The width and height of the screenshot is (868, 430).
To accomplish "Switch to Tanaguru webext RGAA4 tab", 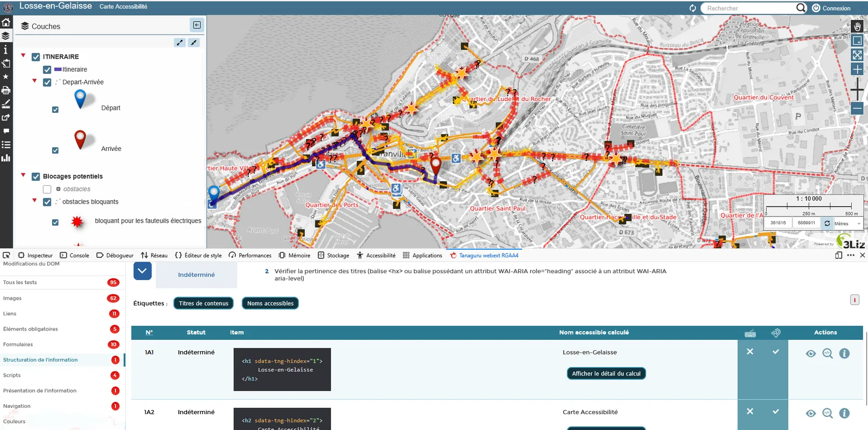I will coord(484,255).
